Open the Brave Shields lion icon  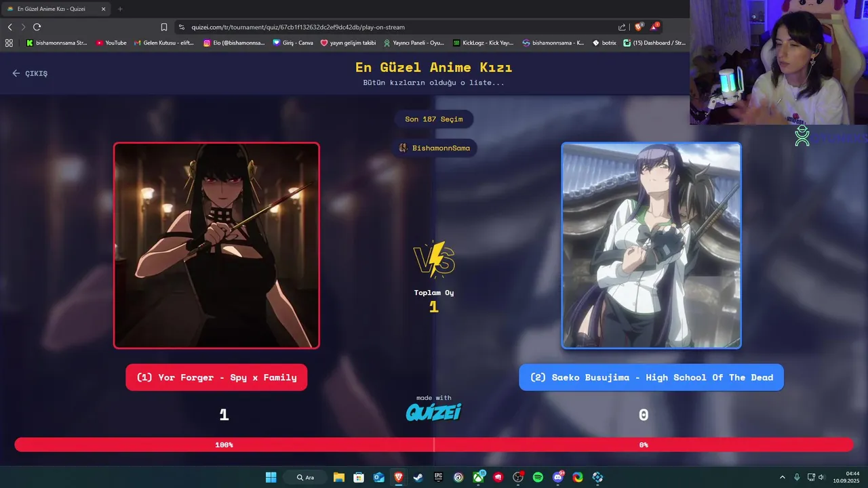pyautogui.click(x=638, y=27)
